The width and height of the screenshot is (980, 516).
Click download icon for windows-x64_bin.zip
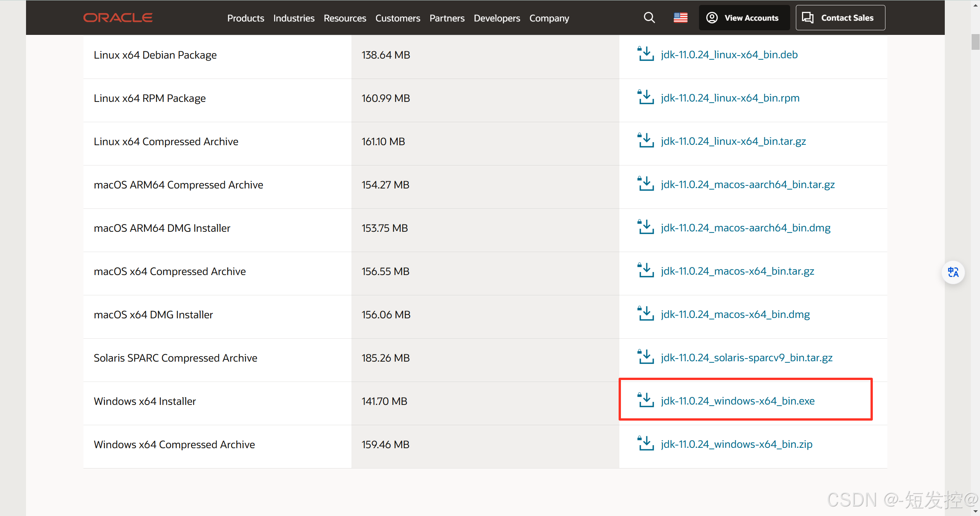click(x=645, y=444)
